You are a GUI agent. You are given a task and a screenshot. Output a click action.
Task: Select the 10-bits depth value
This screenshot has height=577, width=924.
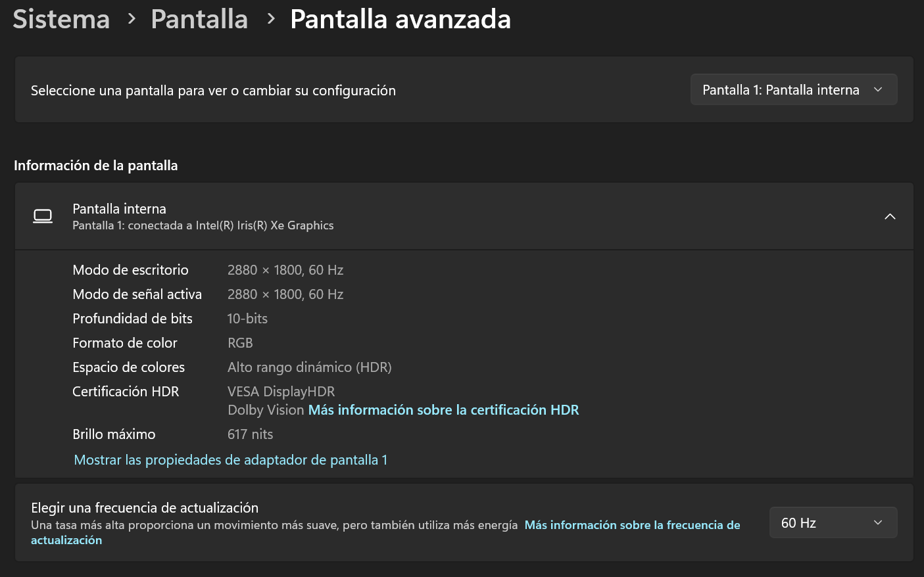coord(247,319)
